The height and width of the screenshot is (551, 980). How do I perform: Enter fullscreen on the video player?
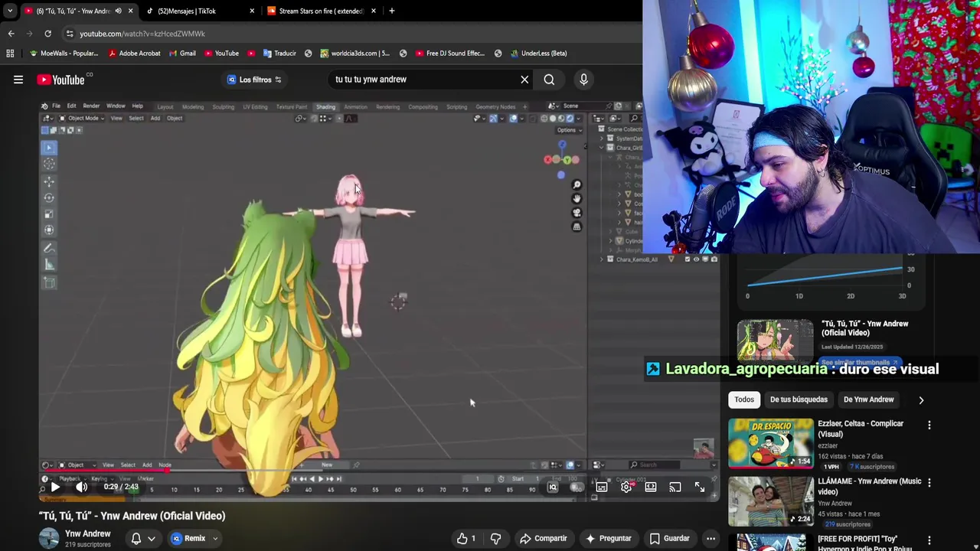[x=700, y=487]
